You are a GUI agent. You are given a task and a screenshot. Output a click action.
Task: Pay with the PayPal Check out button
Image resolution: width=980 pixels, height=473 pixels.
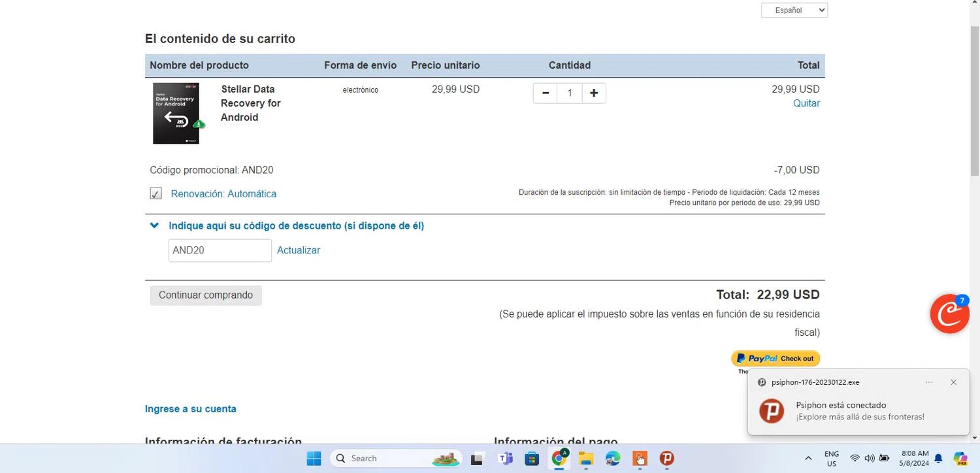pos(775,359)
